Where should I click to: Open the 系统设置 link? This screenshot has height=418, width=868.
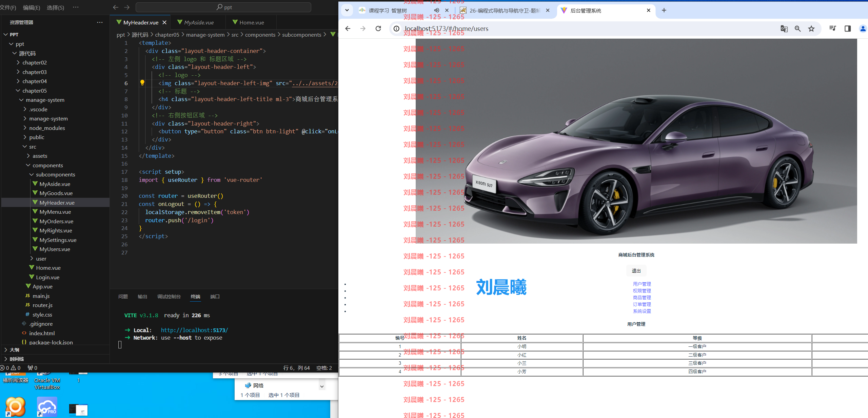point(642,311)
